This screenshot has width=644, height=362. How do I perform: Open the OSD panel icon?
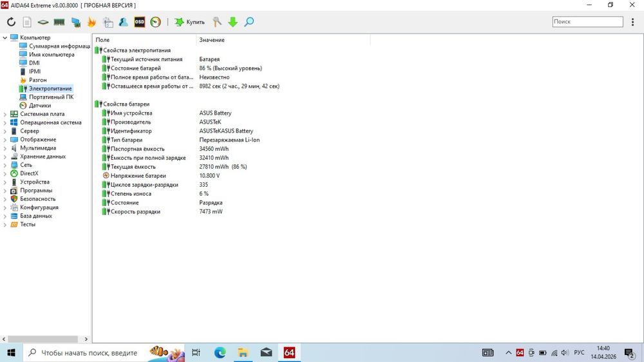140,22
